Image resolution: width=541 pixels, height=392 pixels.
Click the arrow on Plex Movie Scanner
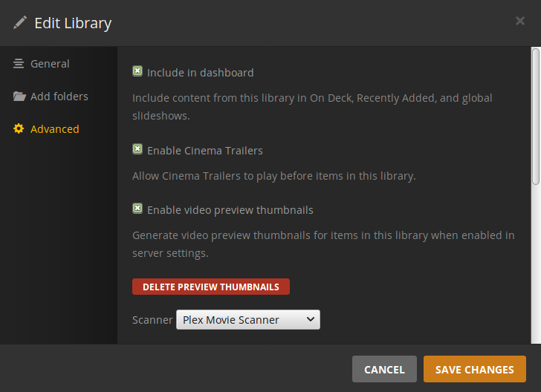coord(310,320)
